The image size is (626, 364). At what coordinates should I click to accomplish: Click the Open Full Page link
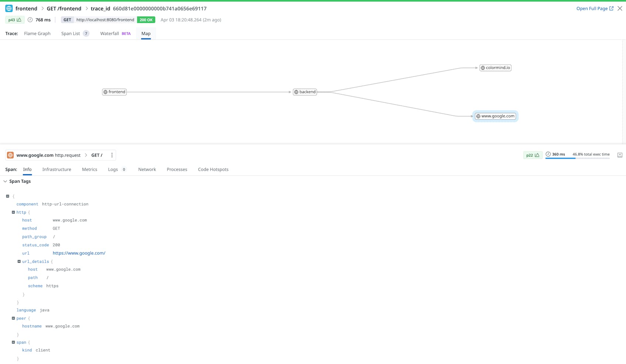[592, 8]
